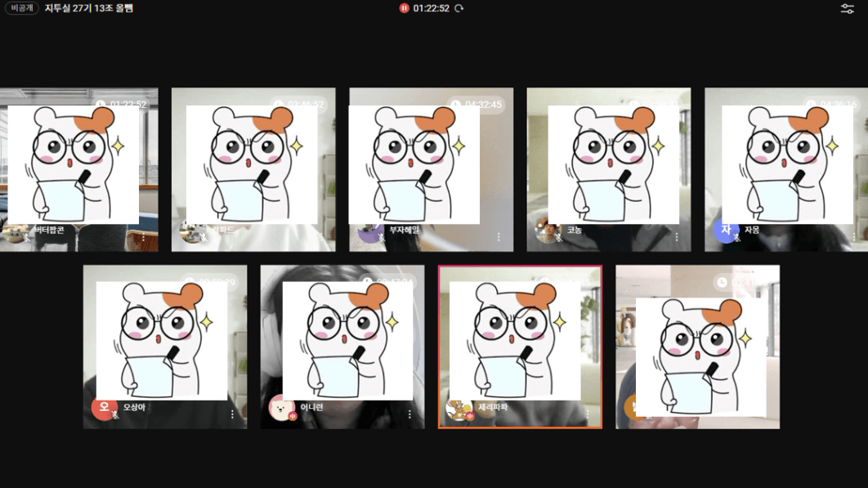Click the 01:22:52 session timer text
This screenshot has height=488, width=868.
click(x=432, y=8)
